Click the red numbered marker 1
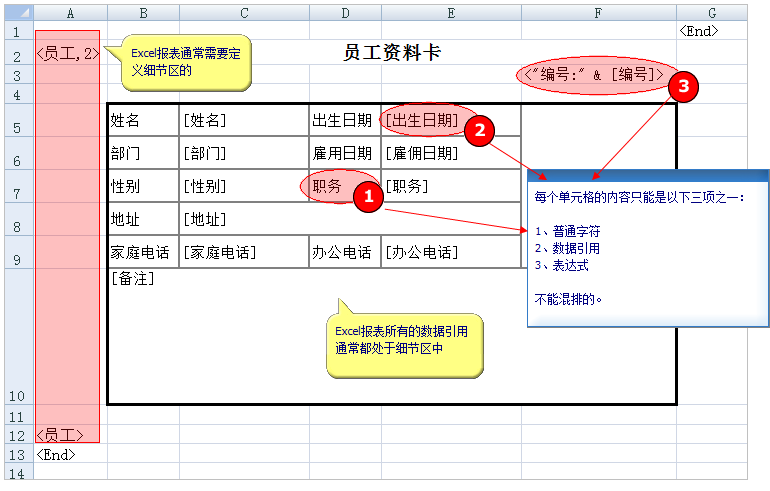This screenshot has width=770, height=491. (x=368, y=198)
